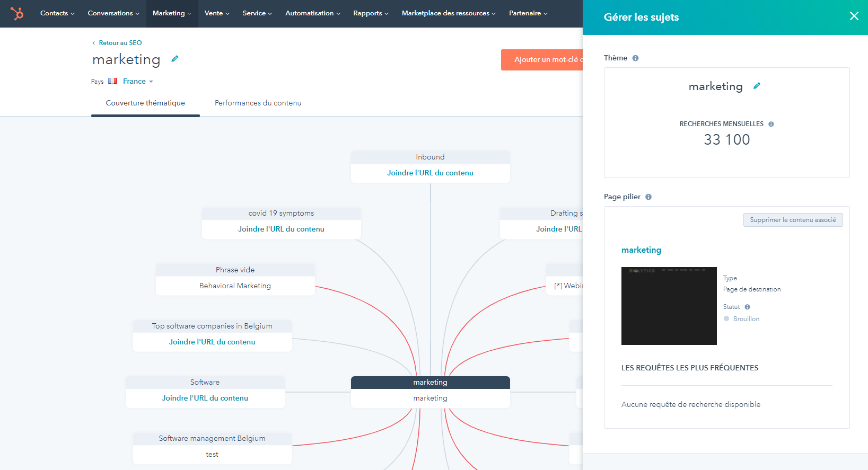Expand the France country dropdown
This screenshot has height=470, width=868.
[x=138, y=81]
